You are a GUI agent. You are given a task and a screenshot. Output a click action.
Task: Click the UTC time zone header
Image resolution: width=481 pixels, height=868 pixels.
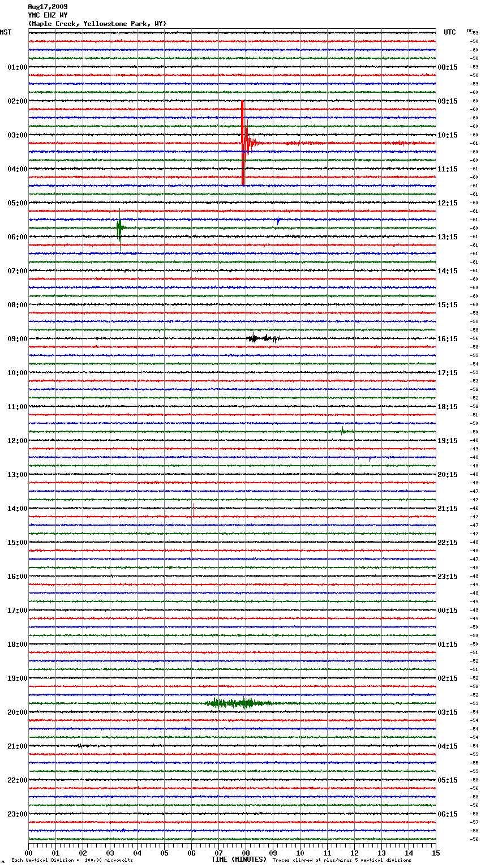[450, 32]
